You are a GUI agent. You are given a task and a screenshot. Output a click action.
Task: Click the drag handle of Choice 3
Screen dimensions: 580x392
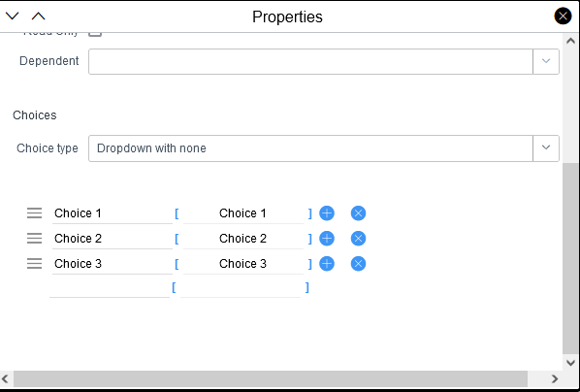(x=34, y=263)
